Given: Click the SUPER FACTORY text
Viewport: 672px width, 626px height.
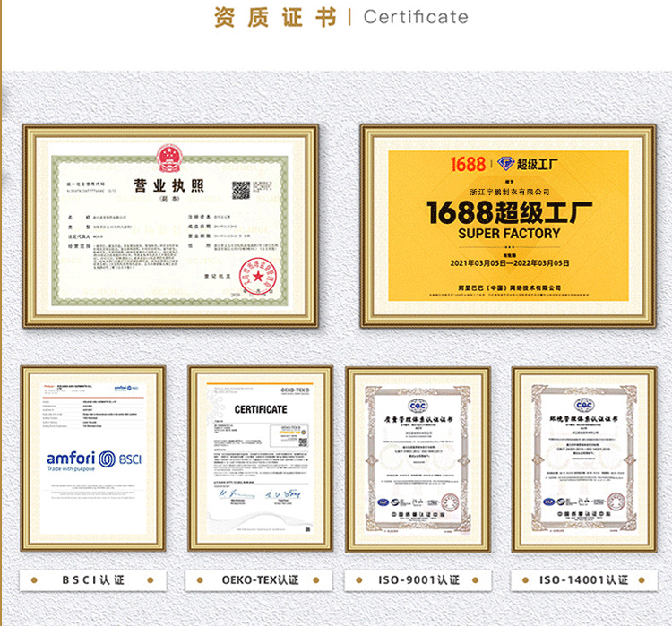Looking at the screenshot, I should tap(509, 234).
